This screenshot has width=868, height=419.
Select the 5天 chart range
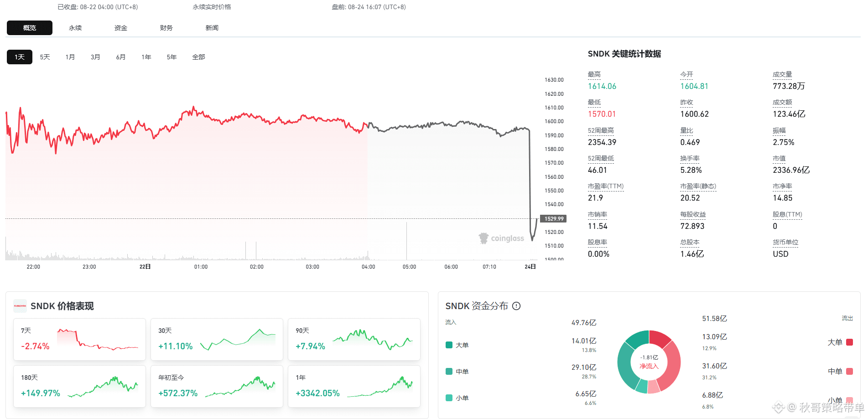[x=45, y=57]
